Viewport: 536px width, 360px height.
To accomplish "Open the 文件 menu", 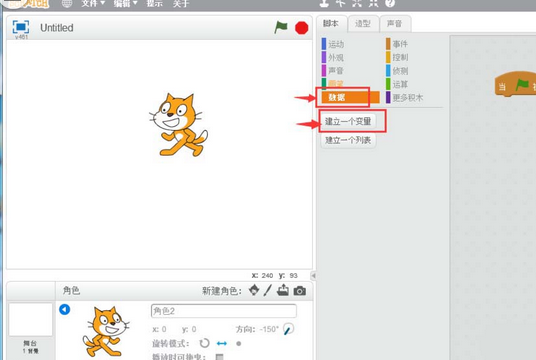I will 93,3.
